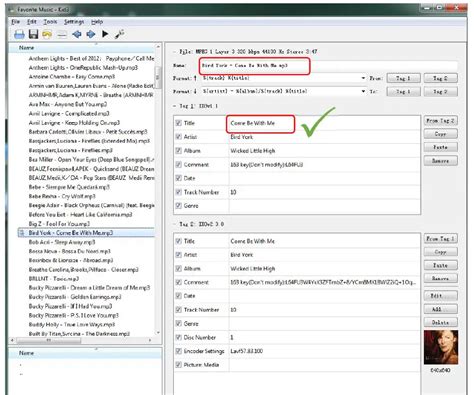The width and height of the screenshot is (474, 395).
Task: Collapse the Tag 1 section
Action: (175, 106)
